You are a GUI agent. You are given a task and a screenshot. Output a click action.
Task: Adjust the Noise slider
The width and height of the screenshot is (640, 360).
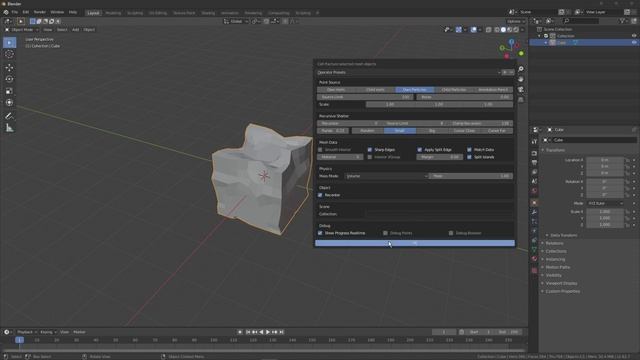(465, 97)
